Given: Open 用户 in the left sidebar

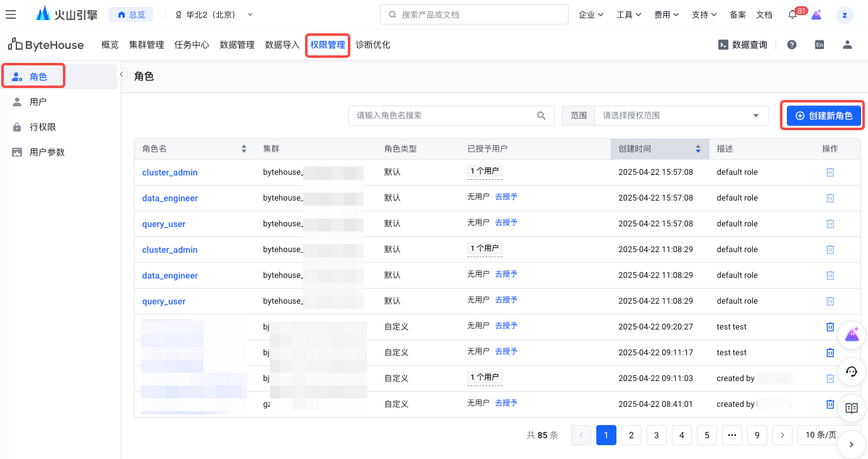Looking at the screenshot, I should pos(38,102).
